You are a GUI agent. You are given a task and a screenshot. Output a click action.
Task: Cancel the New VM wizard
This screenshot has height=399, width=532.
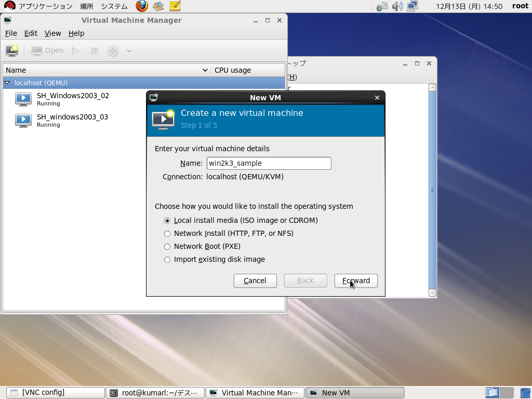pyautogui.click(x=255, y=281)
